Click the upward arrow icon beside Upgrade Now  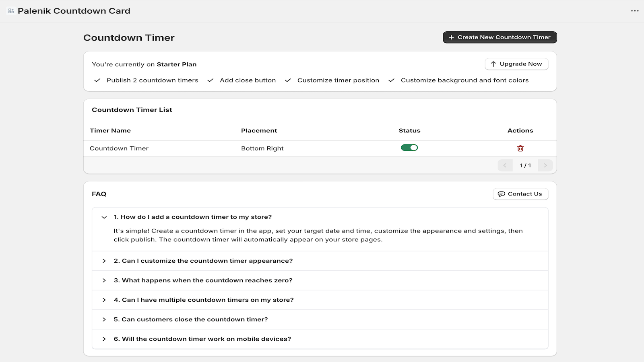(493, 64)
